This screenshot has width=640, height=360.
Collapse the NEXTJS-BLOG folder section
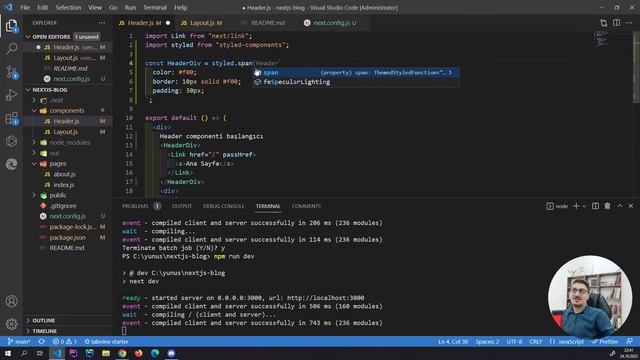pos(67,90)
